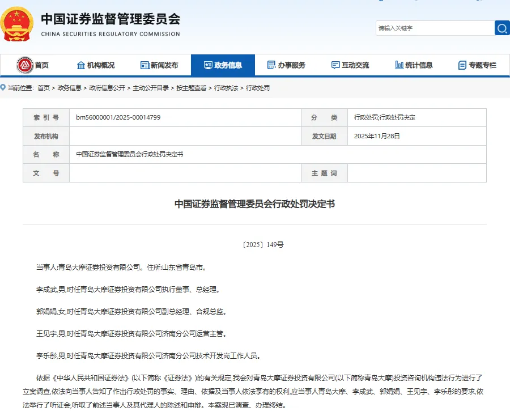
Task: Click the 中国证券监督管理委员会 site title
Action: coord(110,19)
